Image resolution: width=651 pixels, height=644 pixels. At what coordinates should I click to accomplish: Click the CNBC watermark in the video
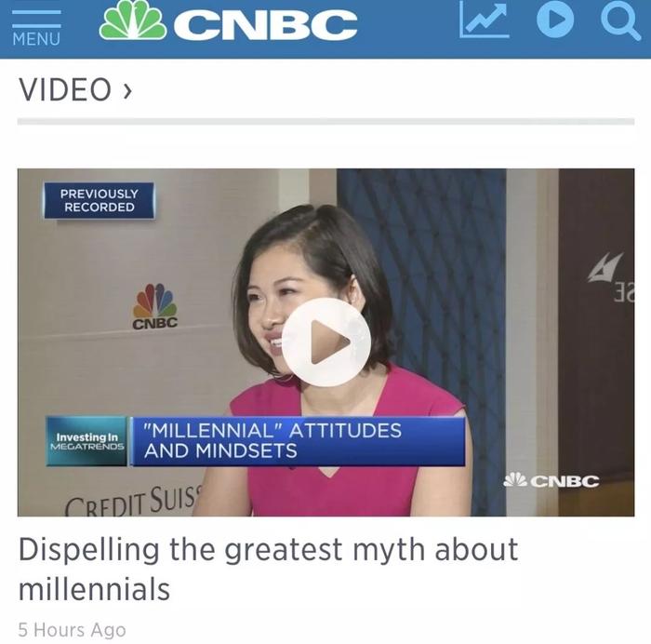551,481
